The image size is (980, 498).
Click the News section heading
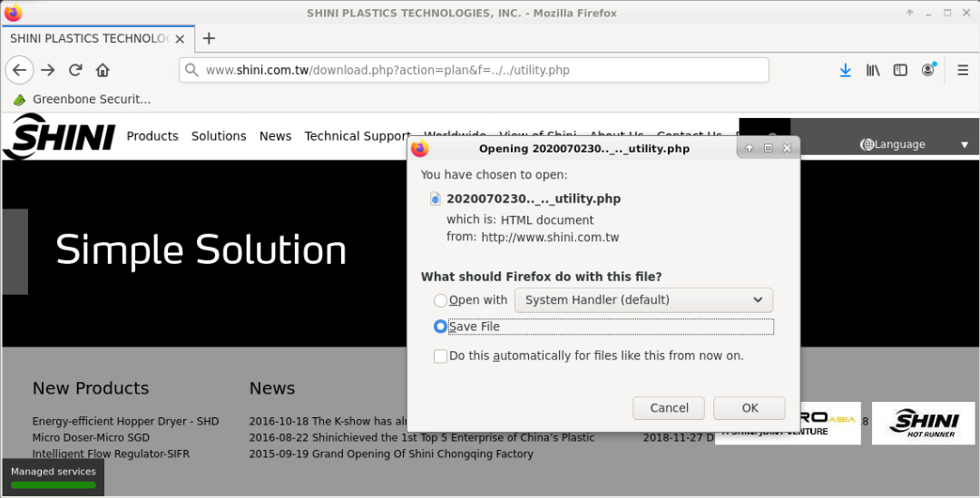272,388
